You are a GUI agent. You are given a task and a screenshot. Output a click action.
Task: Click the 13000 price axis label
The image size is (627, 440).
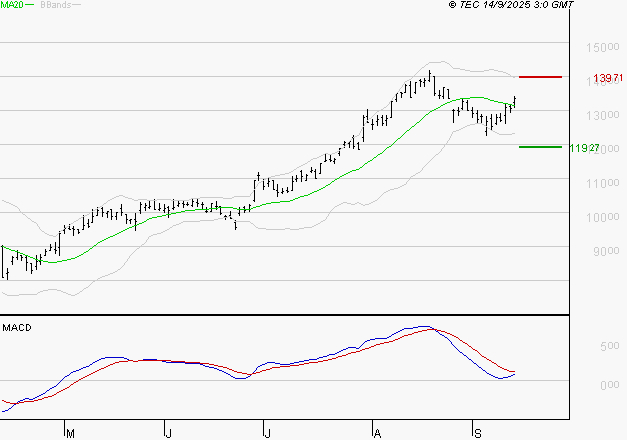(603, 115)
